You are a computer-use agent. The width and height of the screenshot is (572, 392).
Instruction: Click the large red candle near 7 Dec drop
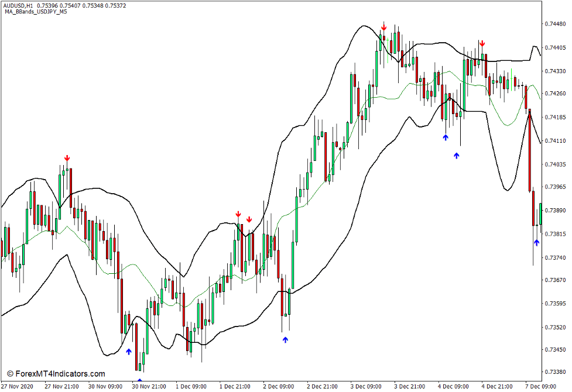[530, 149]
